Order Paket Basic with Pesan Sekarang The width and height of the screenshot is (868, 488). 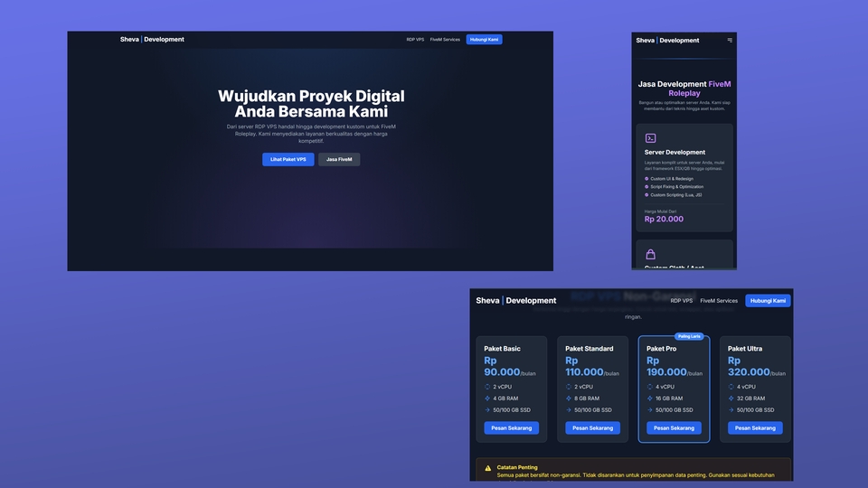point(512,427)
